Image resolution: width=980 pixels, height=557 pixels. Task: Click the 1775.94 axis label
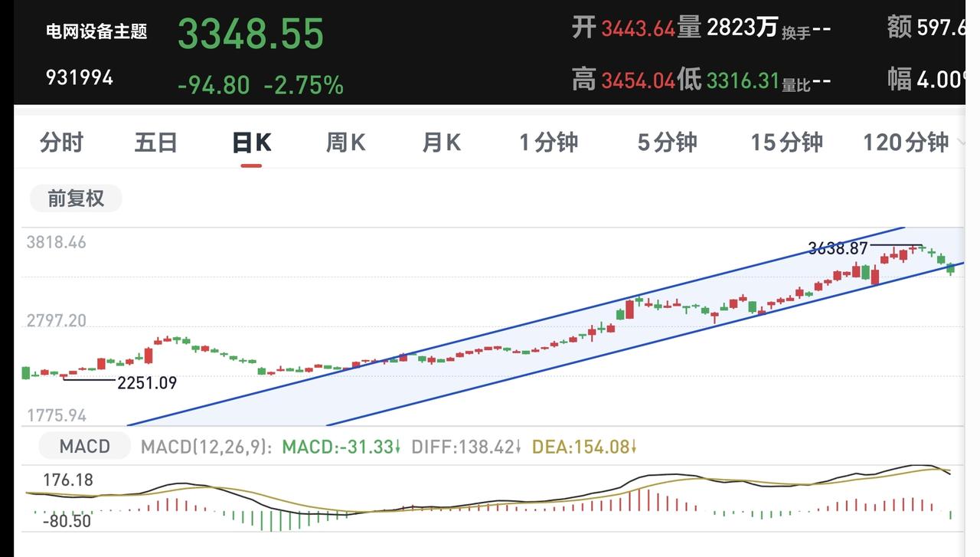(x=57, y=416)
